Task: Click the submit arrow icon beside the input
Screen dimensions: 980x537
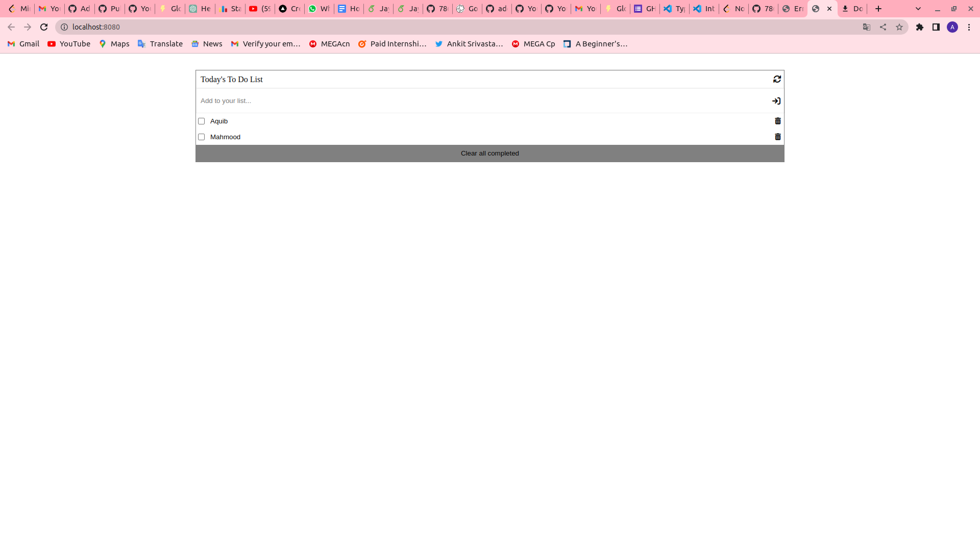Action: [x=776, y=100]
